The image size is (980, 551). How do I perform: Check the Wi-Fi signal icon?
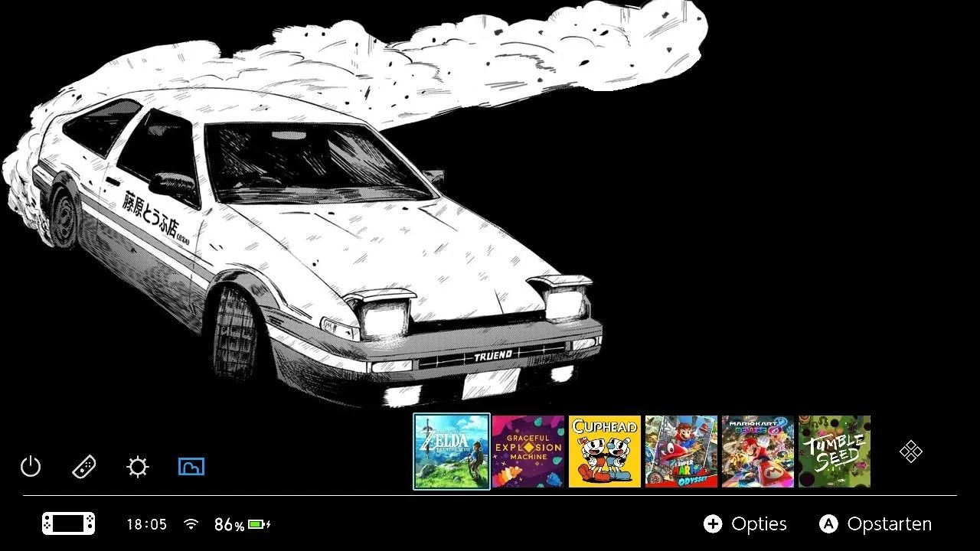tap(191, 524)
